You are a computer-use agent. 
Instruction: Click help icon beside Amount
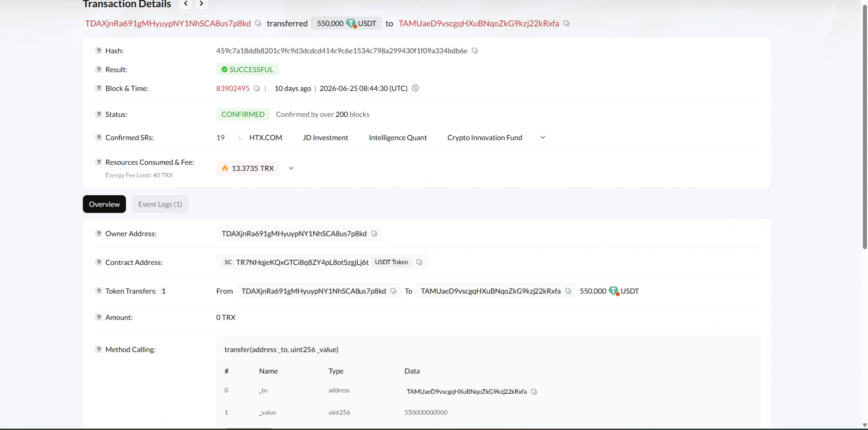[98, 317]
